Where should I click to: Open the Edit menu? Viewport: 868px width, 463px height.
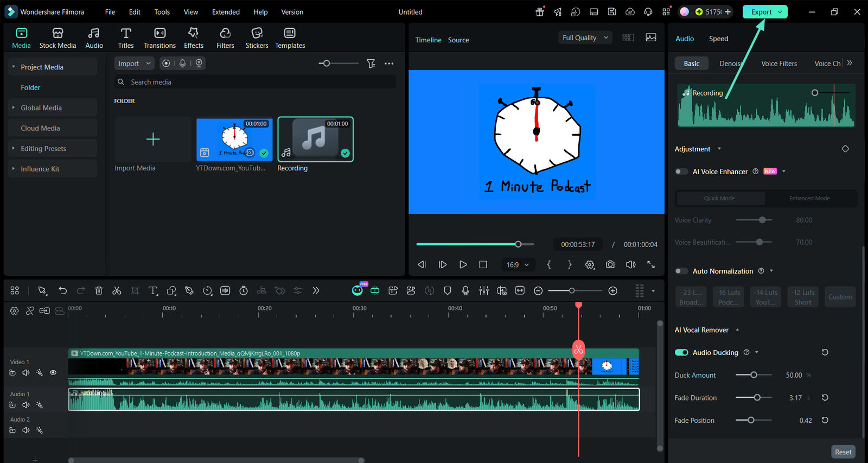(135, 12)
